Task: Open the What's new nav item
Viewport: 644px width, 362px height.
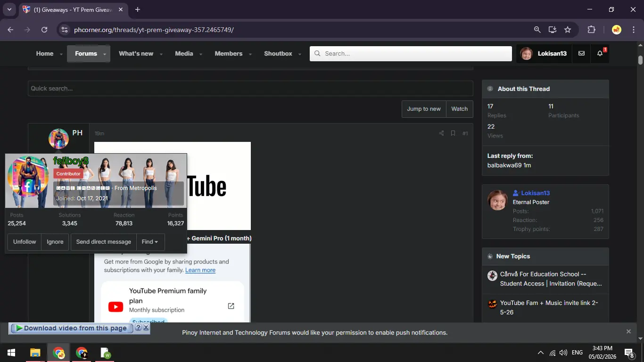Action: tap(136, 54)
